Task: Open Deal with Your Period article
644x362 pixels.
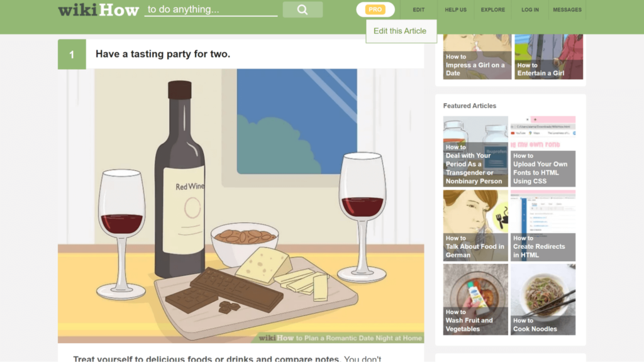Action: pos(475,151)
